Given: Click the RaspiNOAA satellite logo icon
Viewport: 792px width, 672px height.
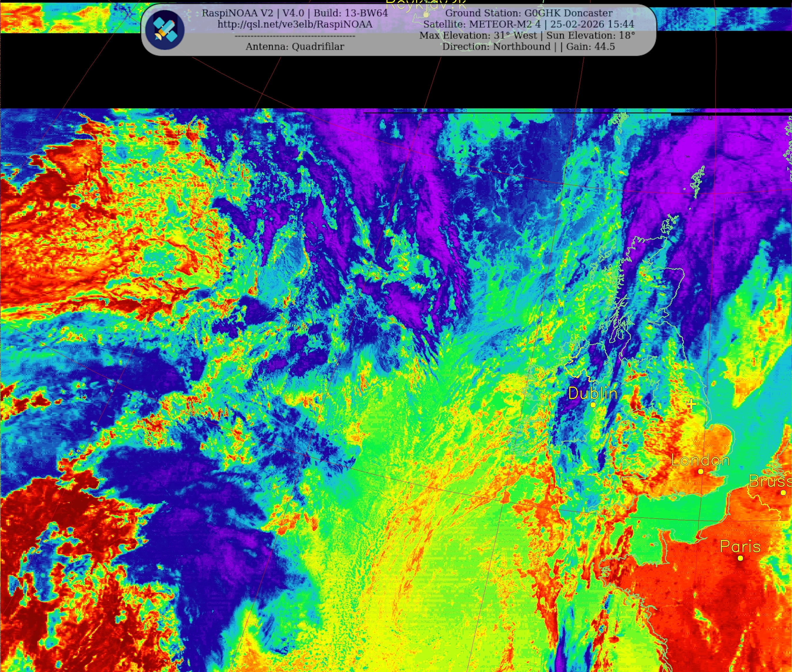Looking at the screenshot, I should pos(165,29).
